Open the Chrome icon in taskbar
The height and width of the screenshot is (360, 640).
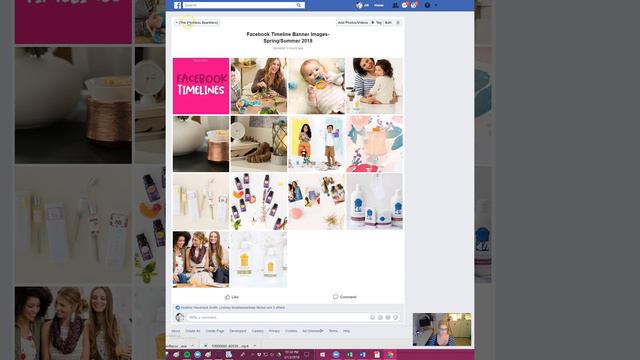click(390, 355)
